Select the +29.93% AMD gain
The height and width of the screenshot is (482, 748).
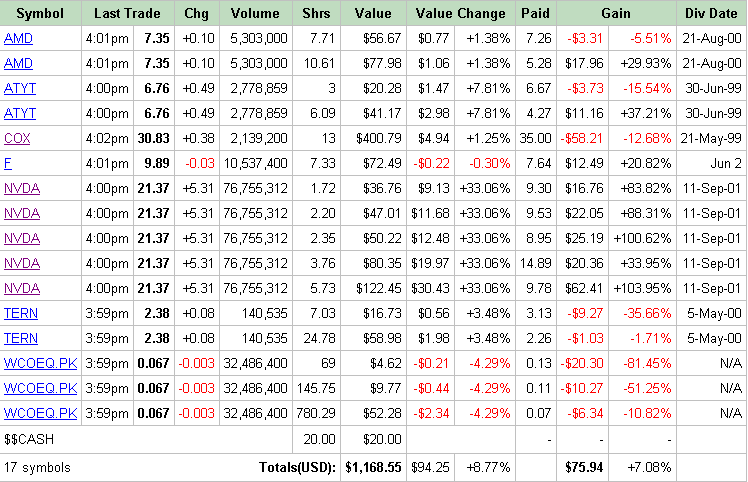pyautogui.click(x=646, y=63)
